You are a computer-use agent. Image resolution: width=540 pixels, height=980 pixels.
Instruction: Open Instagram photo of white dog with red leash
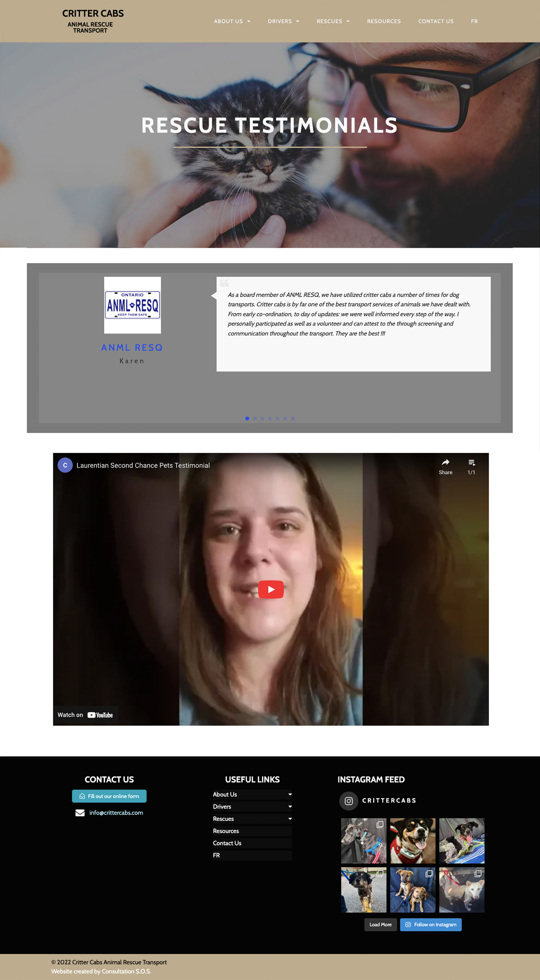[x=462, y=890]
